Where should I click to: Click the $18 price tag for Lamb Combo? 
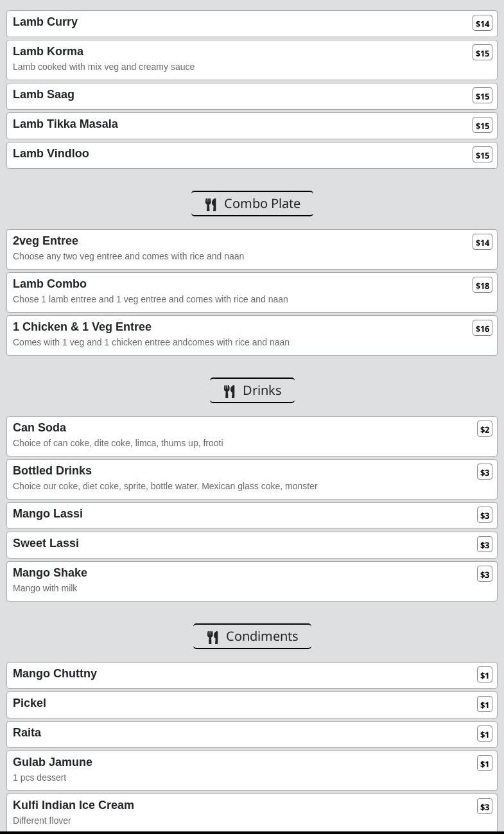482,286
